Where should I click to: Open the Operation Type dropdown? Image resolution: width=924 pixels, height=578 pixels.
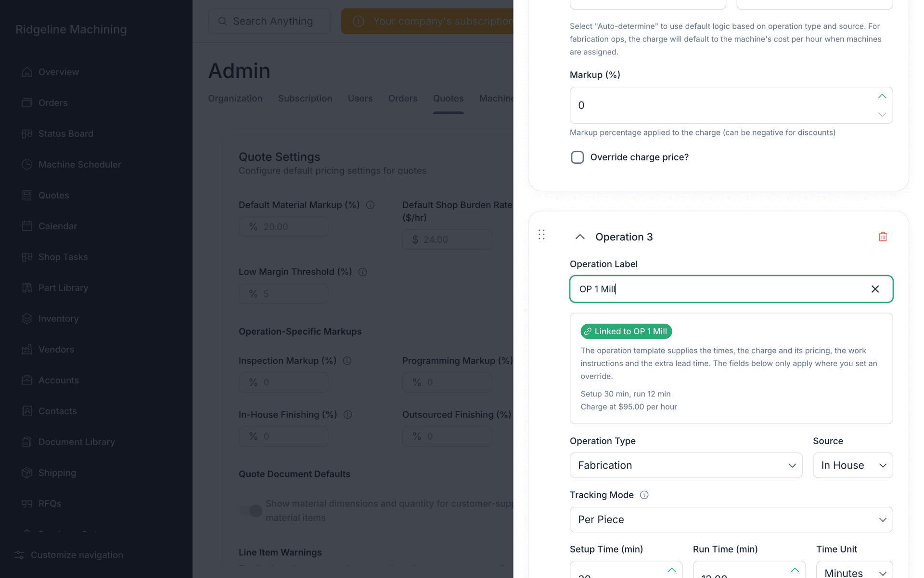tap(686, 465)
